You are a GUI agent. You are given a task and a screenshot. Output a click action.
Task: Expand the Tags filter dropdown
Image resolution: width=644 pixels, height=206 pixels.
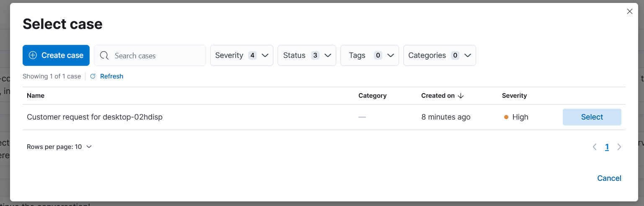[369, 55]
